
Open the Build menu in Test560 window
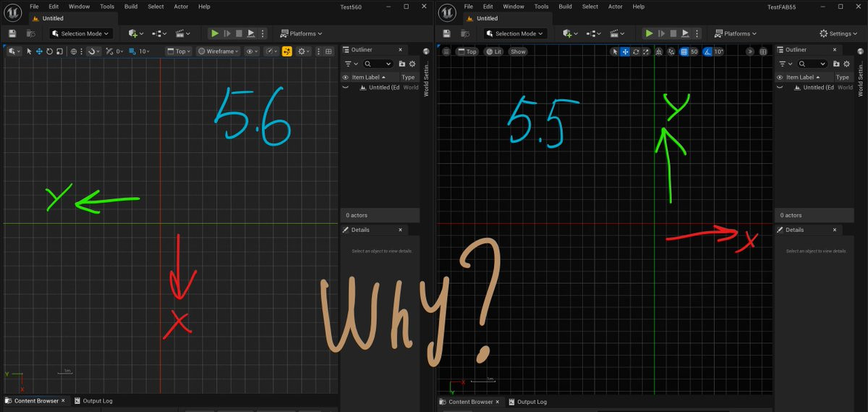131,7
